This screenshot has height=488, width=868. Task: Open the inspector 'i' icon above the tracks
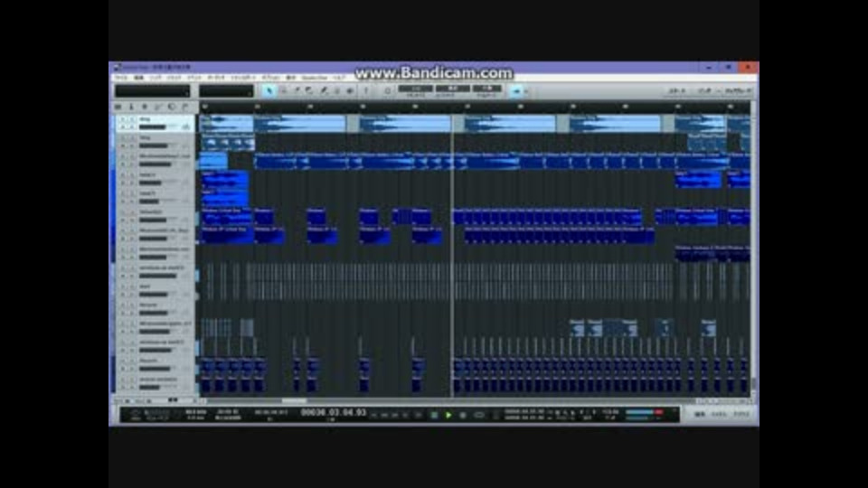click(x=131, y=107)
